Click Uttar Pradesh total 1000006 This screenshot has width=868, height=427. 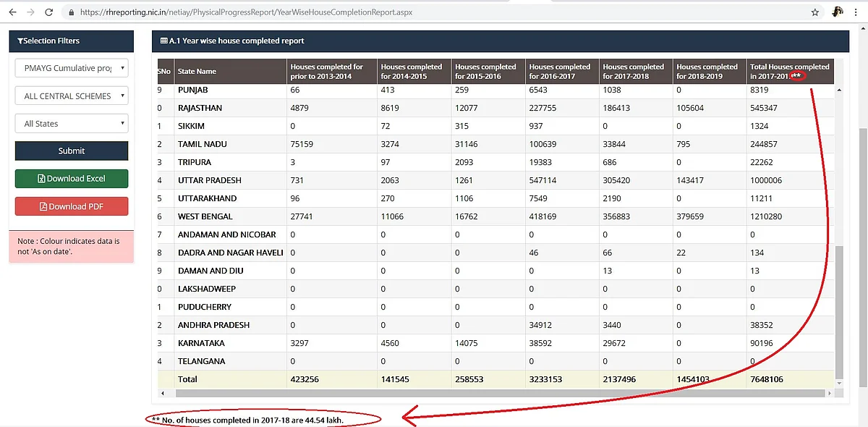765,180
